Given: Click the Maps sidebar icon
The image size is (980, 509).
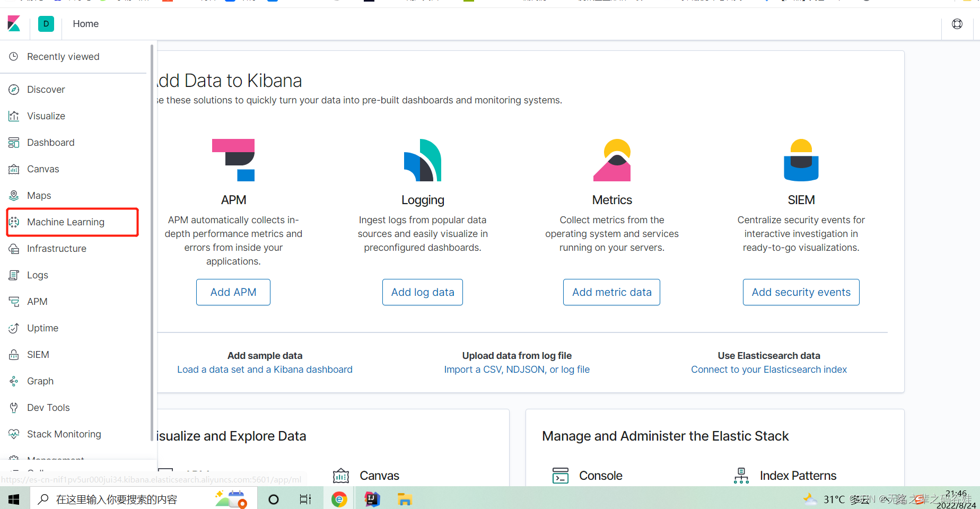Looking at the screenshot, I should 14,196.
